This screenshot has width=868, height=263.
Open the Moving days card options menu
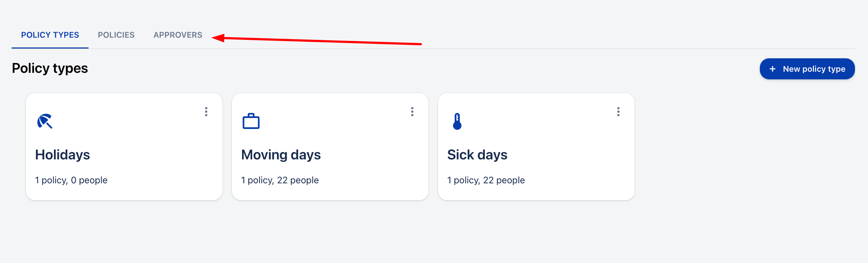pos(412,112)
